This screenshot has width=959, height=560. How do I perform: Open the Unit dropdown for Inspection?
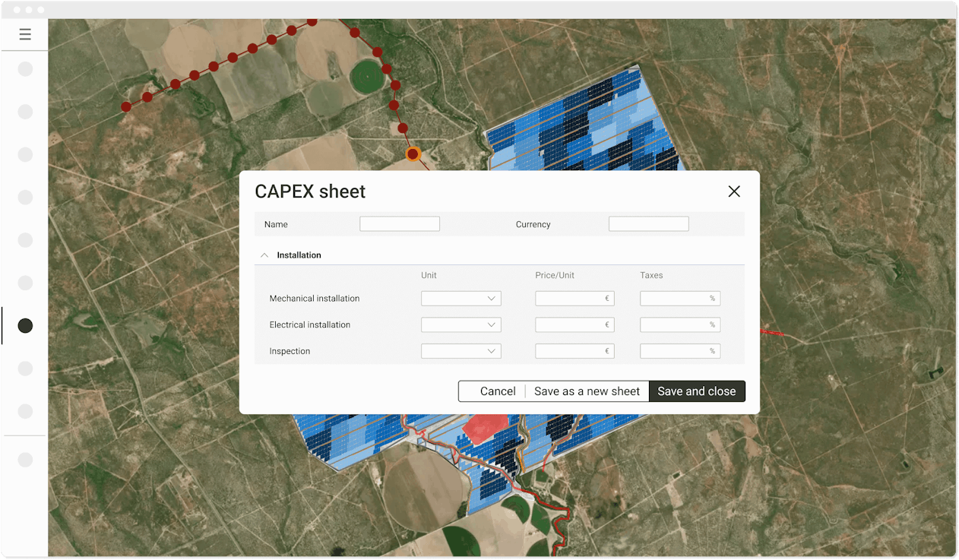[461, 350]
